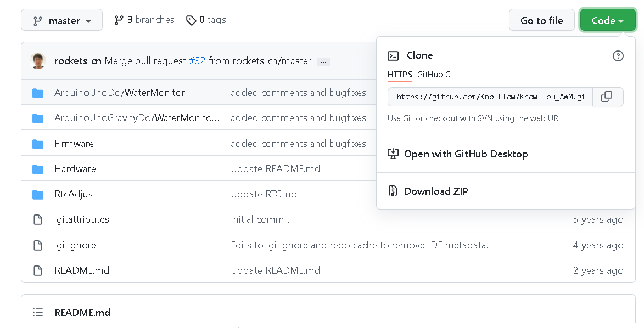Switch to the GitHub CLI tab
Image resolution: width=644 pixels, height=328 pixels.
[x=436, y=75]
